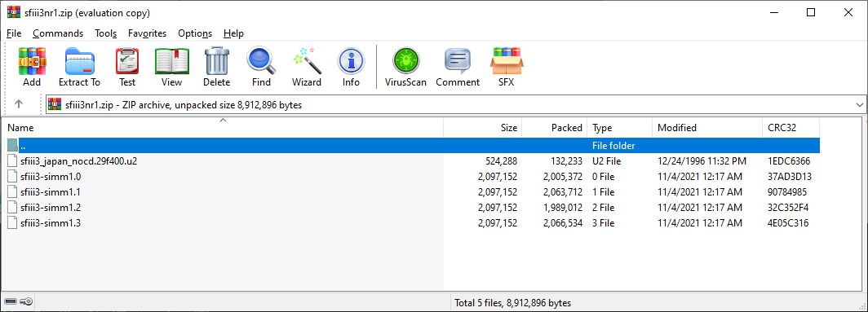Click CRC32 value 1EDC6366
The height and width of the screenshot is (312, 868).
pos(790,161)
